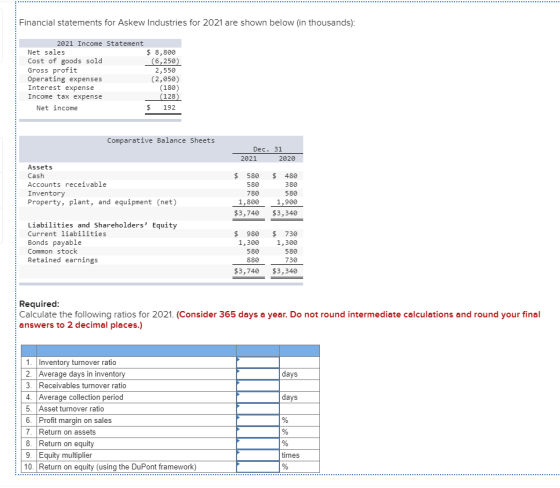Click the Income tax expense value (128)
The image size is (560, 488).
[x=169, y=96]
